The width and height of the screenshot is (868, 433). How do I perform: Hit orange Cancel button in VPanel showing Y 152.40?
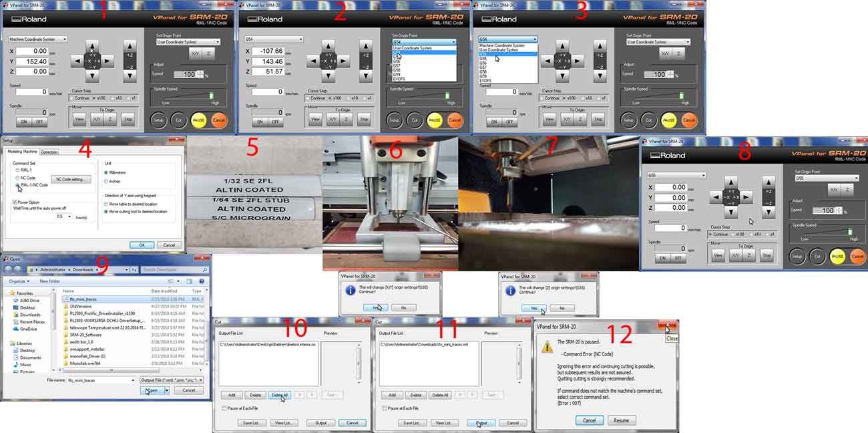point(219,120)
